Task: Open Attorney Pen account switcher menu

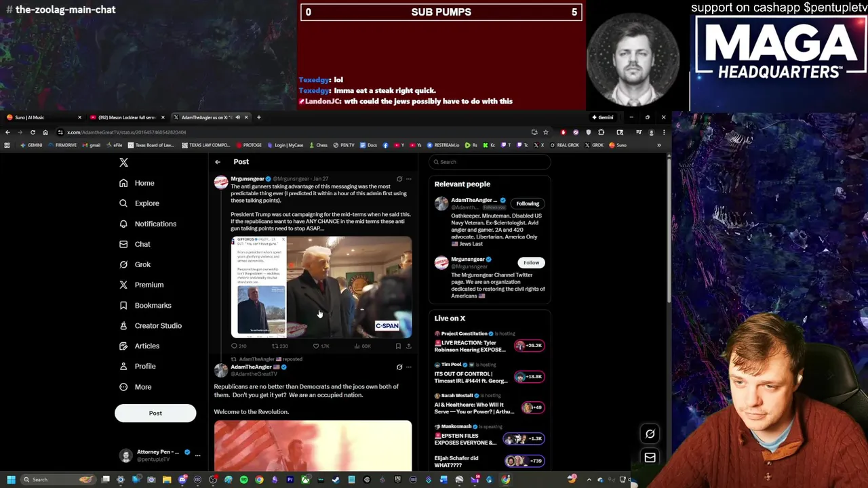Action: [x=160, y=455]
